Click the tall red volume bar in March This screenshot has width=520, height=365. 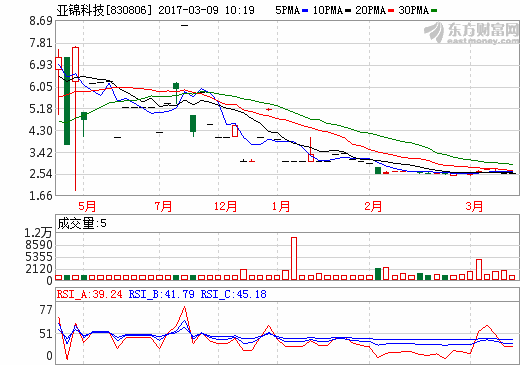(479, 269)
